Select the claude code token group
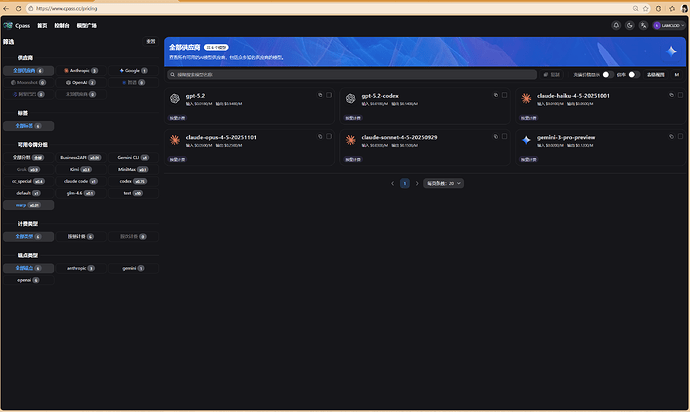This screenshot has width=690, height=412. coord(81,181)
